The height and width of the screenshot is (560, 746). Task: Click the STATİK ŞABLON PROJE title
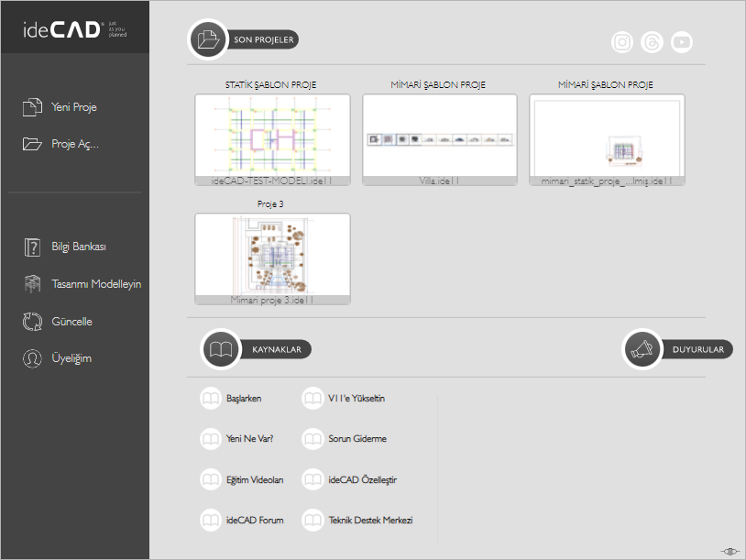tap(270, 84)
